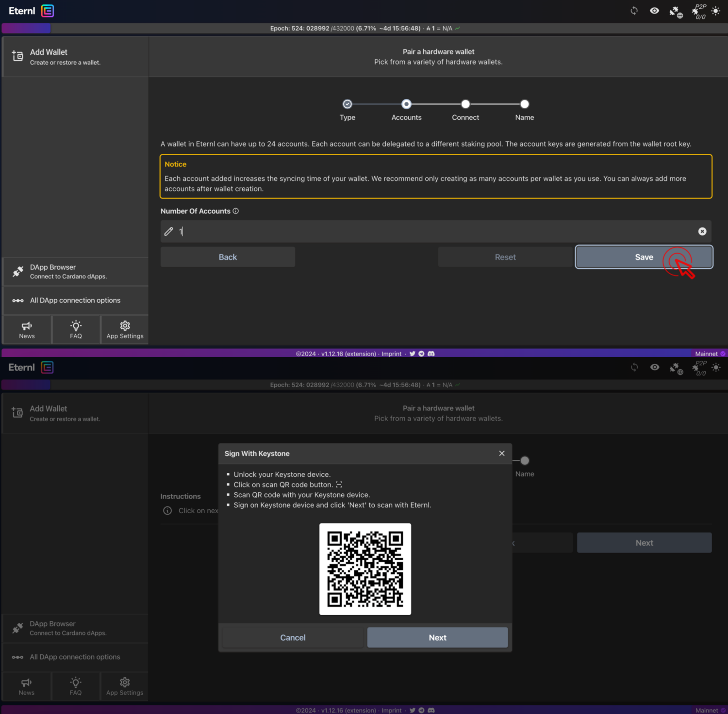Close the Sign With Keystone dialog

(x=501, y=453)
